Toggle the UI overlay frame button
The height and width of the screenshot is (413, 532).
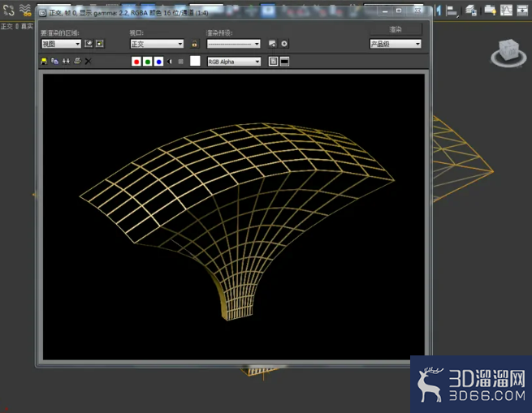273,62
